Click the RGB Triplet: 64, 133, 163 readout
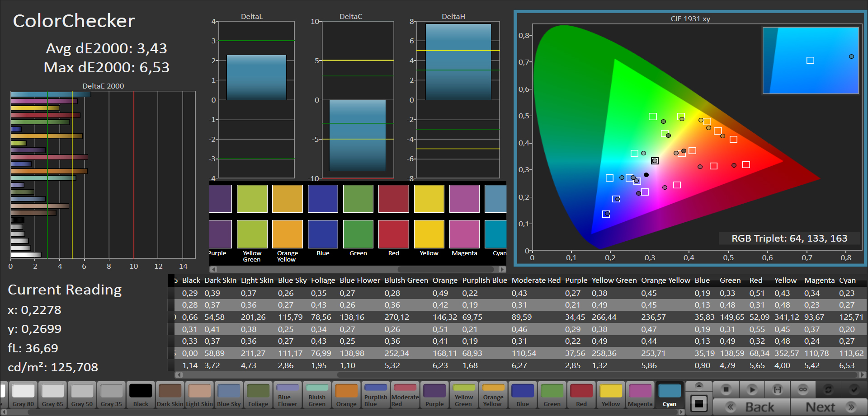 coord(789,238)
